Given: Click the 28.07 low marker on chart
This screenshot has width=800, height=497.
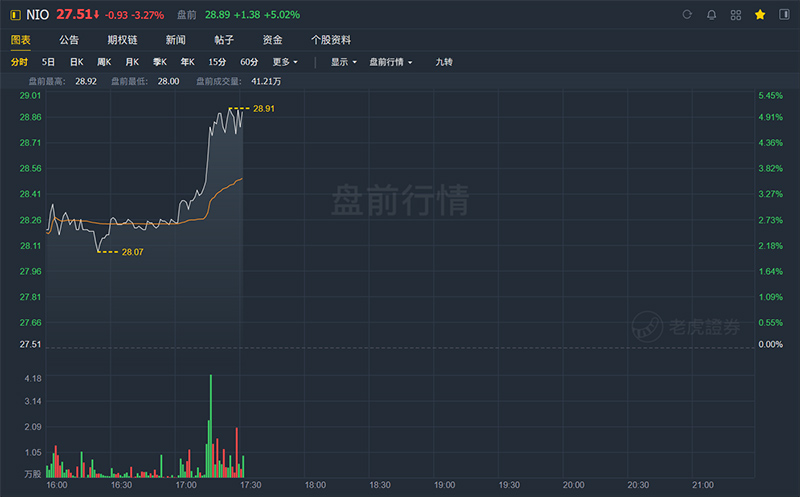Looking at the screenshot, I should (132, 252).
